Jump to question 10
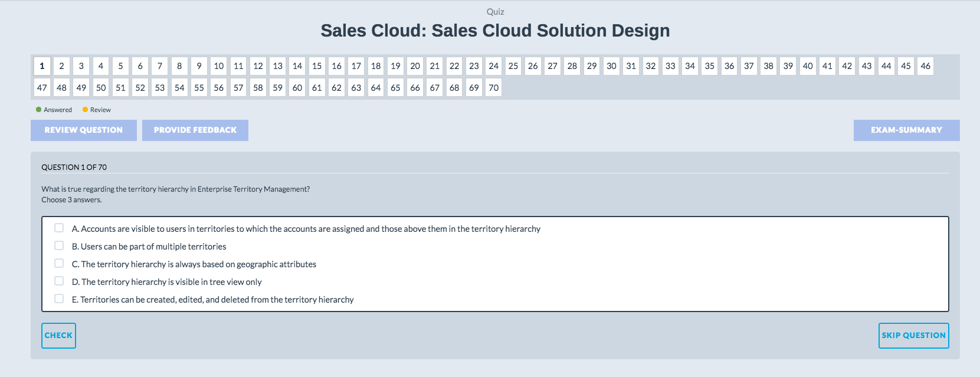Screen dimensions: 980x377 [x=219, y=66]
